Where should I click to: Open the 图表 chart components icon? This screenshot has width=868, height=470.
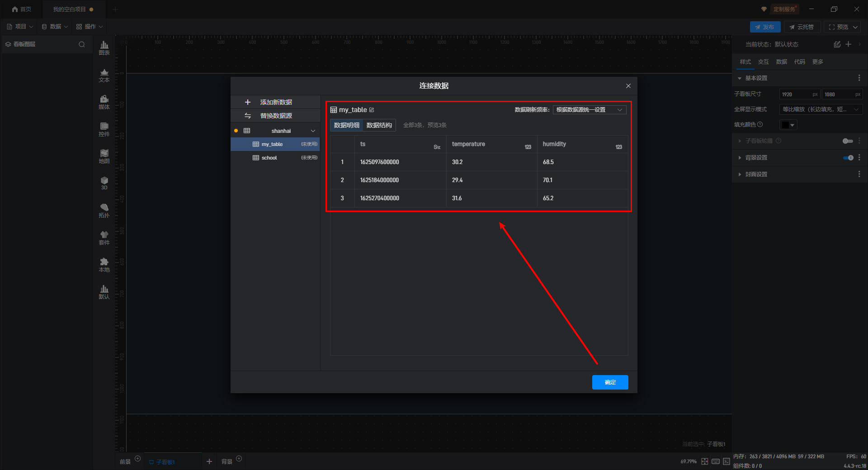[x=104, y=48]
